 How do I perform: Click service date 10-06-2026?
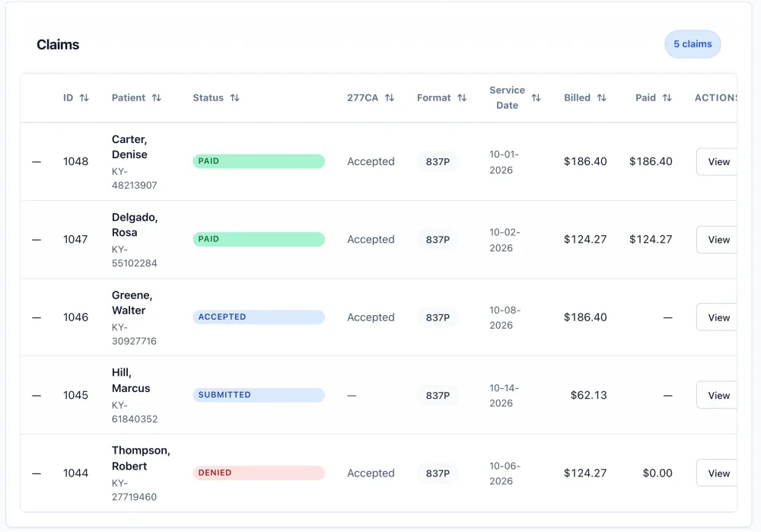click(505, 473)
